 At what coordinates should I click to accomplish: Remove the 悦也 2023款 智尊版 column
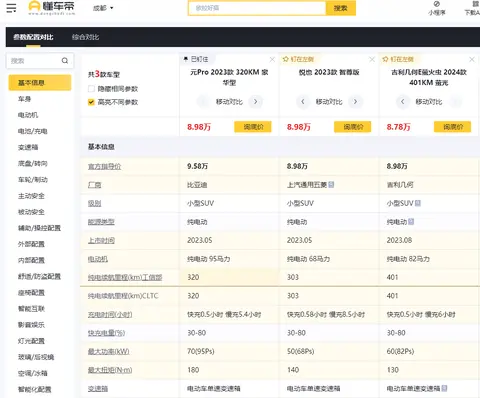(x=372, y=60)
